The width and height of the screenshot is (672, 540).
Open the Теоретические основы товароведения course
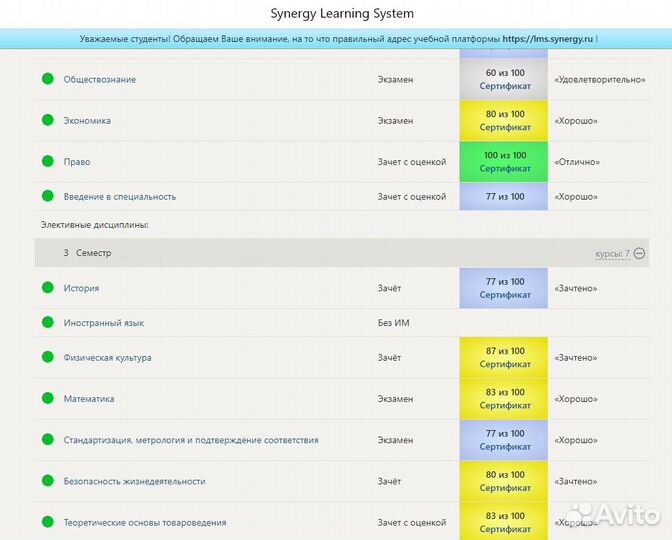[144, 522]
